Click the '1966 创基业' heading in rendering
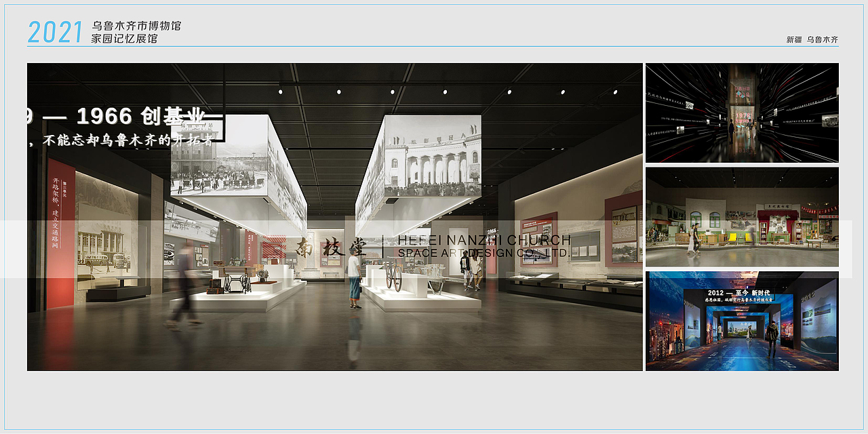The image size is (868, 434). point(141,117)
